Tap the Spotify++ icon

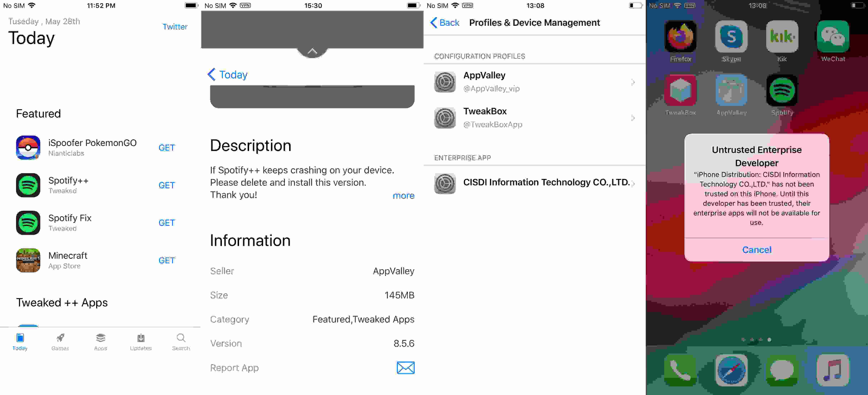(28, 185)
